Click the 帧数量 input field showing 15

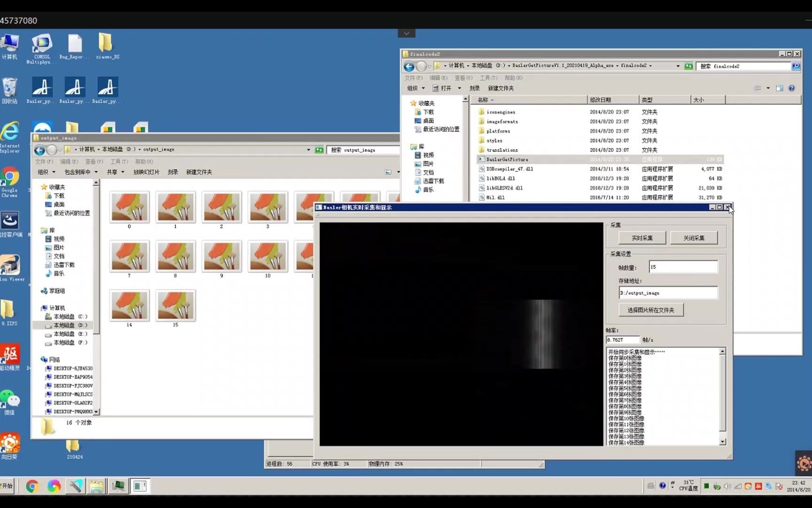(683, 267)
